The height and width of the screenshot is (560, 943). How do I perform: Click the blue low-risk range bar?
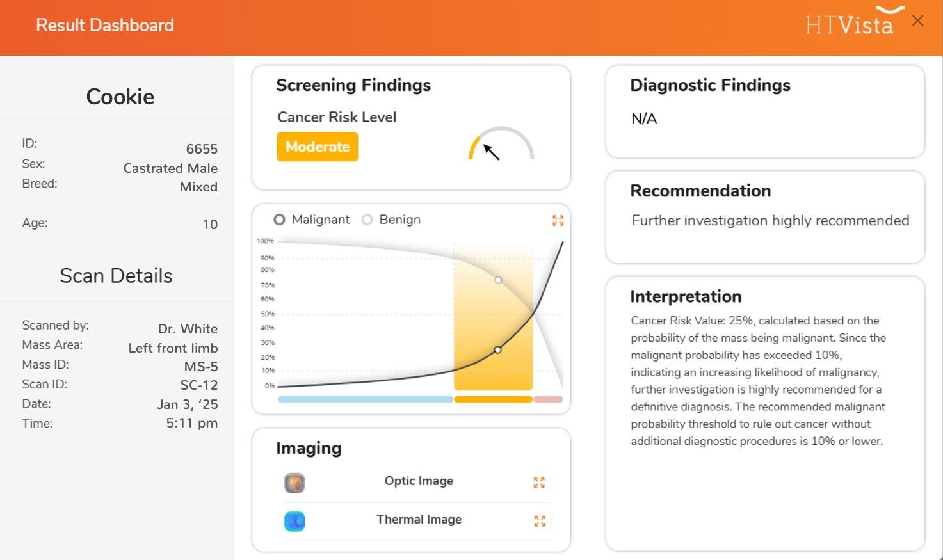click(x=366, y=399)
